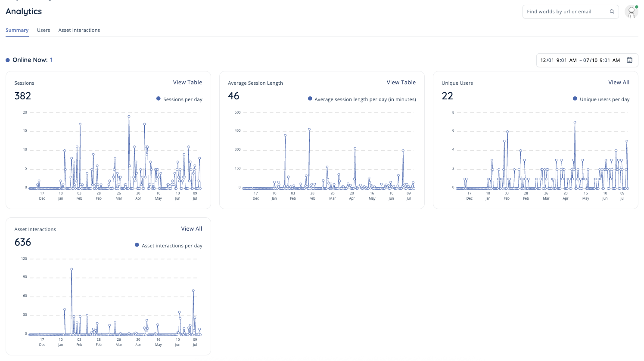Open the 12/01 – 07/10 date range picker
This screenshot has width=644, height=361.
click(587, 60)
